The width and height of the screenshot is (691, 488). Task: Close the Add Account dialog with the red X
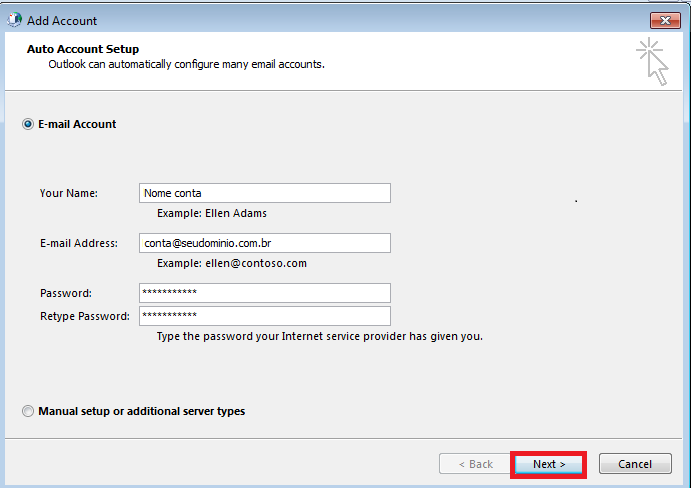(x=665, y=20)
